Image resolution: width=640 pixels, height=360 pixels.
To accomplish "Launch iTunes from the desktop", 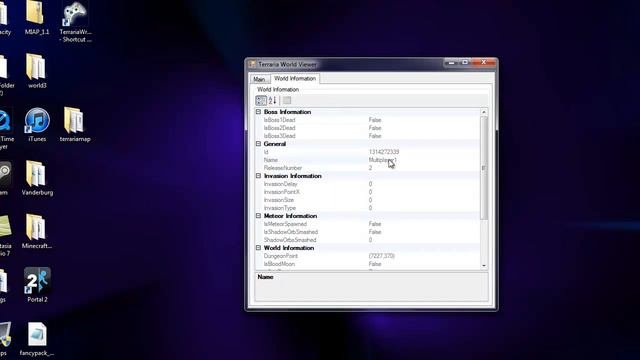I will click(x=37, y=125).
